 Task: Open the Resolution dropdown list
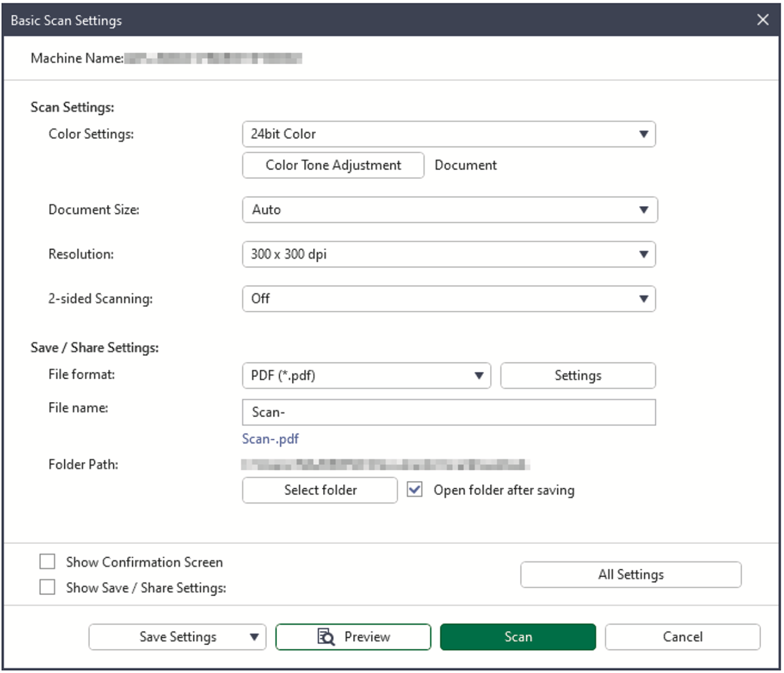click(448, 255)
